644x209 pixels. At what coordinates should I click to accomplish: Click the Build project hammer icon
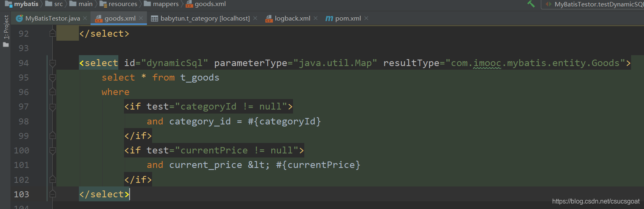pos(531,4)
